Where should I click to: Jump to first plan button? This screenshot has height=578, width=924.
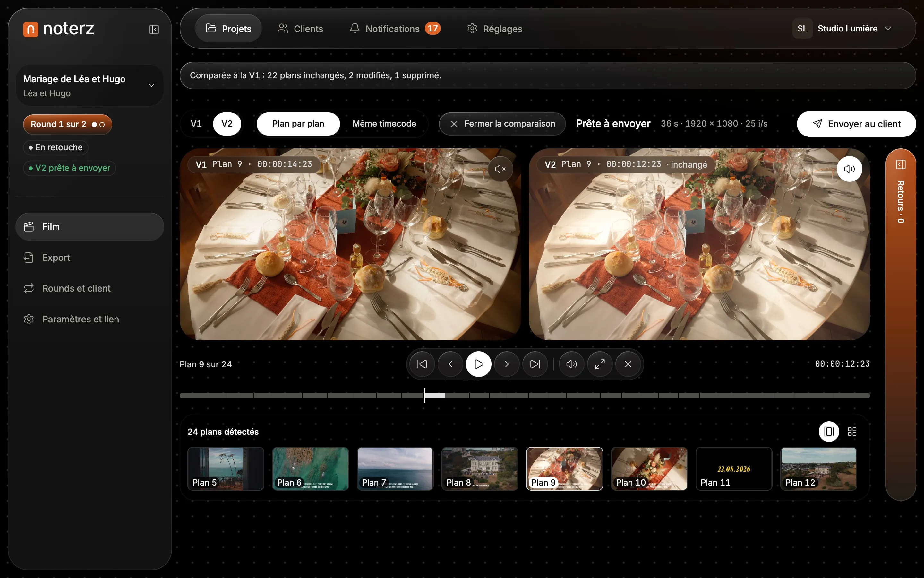coord(422,364)
